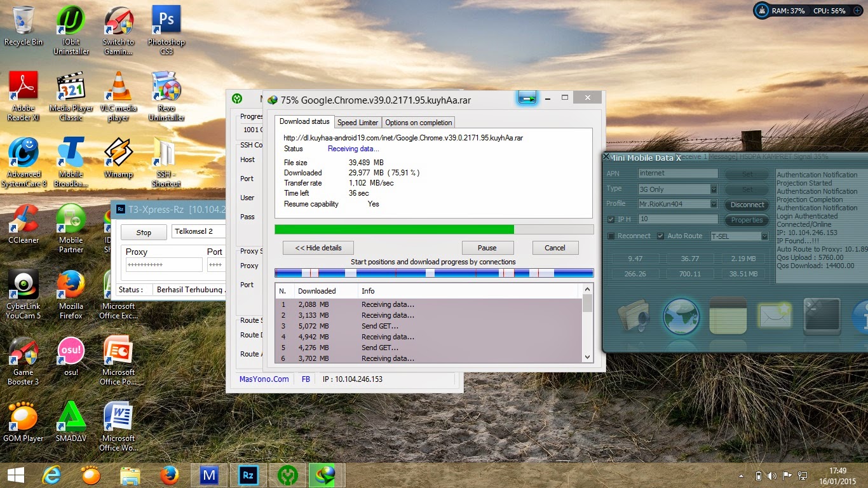
Task: Toggle the IP H checkbox in Mini Mobile Data
Action: (611, 220)
